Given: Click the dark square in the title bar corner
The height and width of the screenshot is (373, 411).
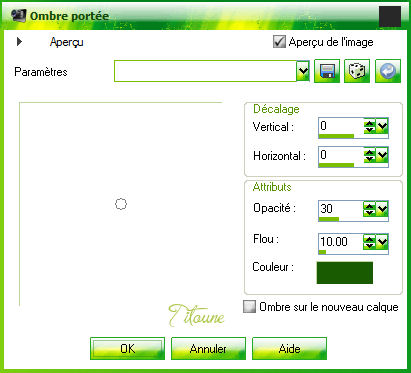Looking at the screenshot, I should (x=390, y=16).
